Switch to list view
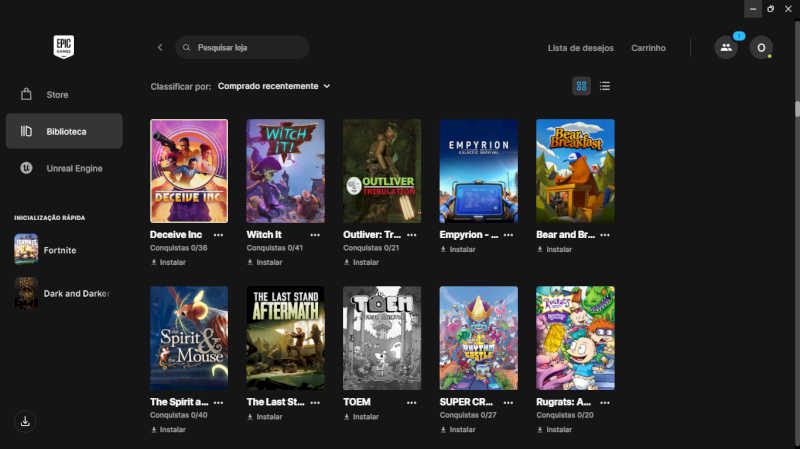The height and width of the screenshot is (449, 800). coord(605,86)
